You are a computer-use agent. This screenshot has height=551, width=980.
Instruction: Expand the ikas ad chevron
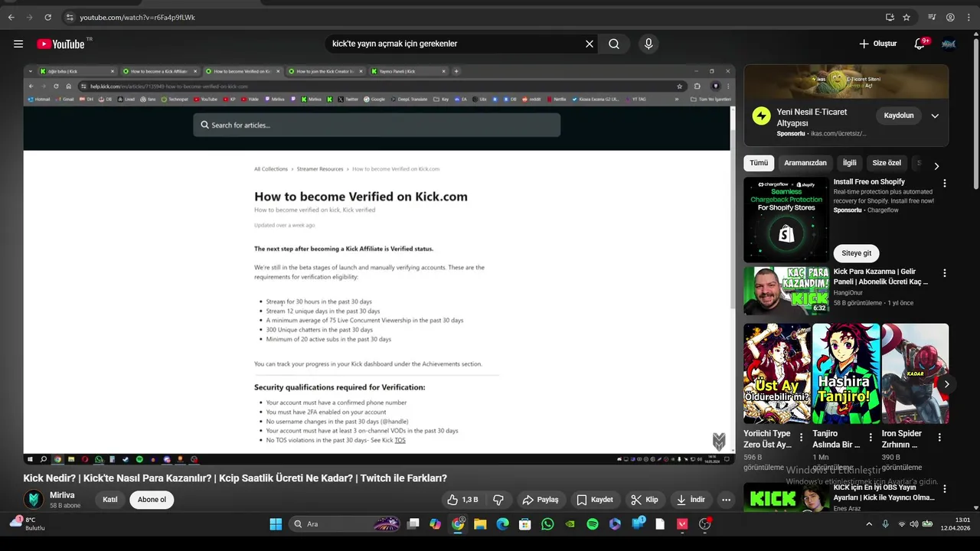[x=935, y=116]
